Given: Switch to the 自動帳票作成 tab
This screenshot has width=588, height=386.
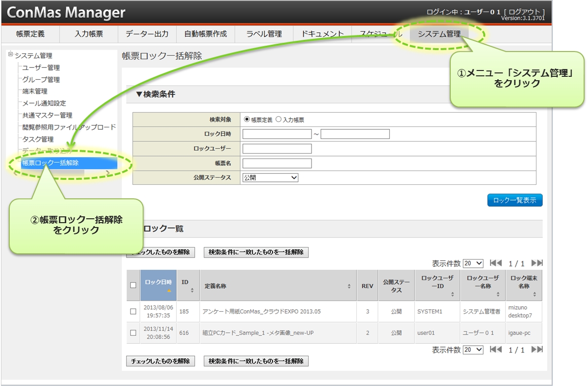Looking at the screenshot, I should (205, 34).
